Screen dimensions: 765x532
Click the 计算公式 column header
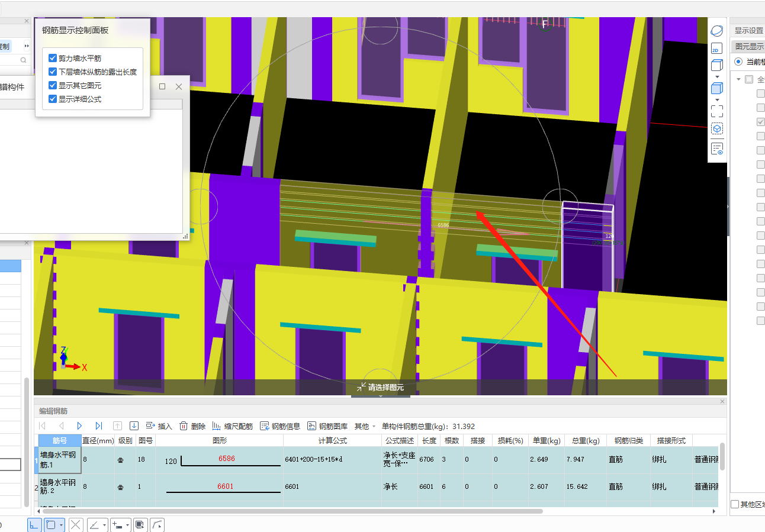(x=332, y=440)
